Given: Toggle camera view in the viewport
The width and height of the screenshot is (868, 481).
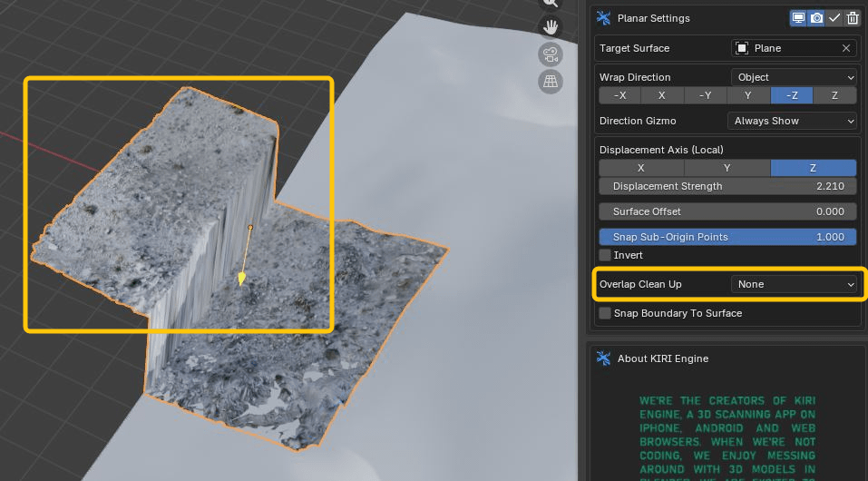Looking at the screenshot, I should [550, 54].
